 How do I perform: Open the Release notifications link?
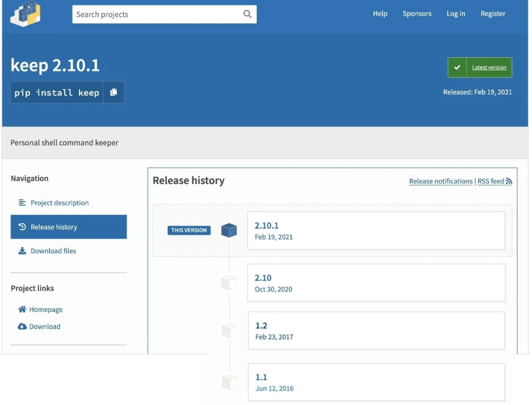[441, 181]
